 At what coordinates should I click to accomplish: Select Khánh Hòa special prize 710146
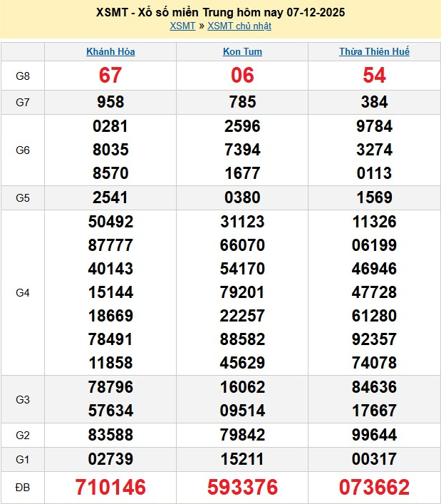110,487
